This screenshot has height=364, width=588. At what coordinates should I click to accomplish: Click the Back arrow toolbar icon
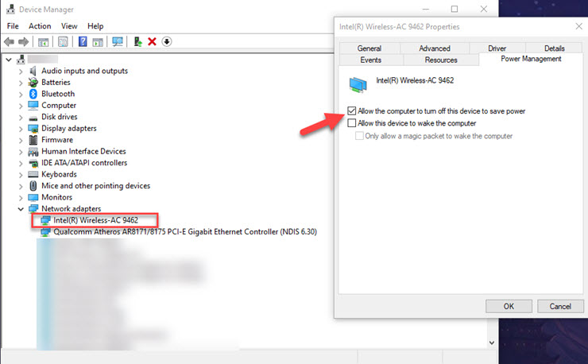[10, 42]
